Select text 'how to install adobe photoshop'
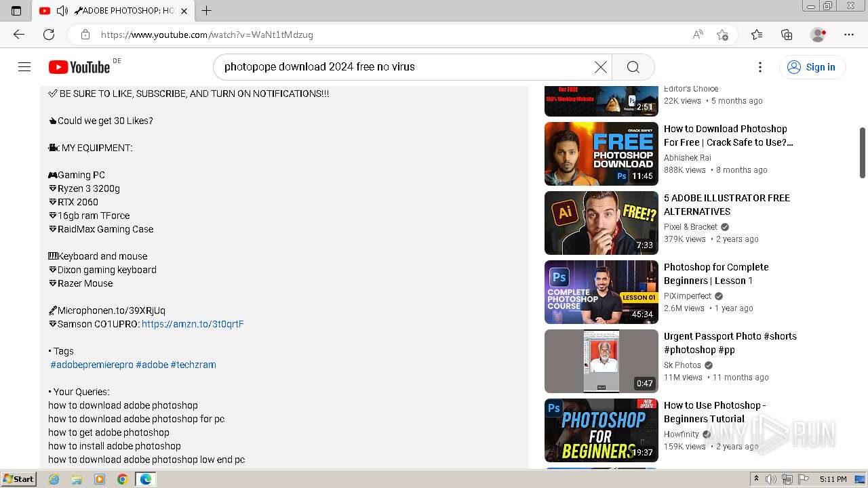This screenshot has height=488, width=868. (x=115, y=446)
